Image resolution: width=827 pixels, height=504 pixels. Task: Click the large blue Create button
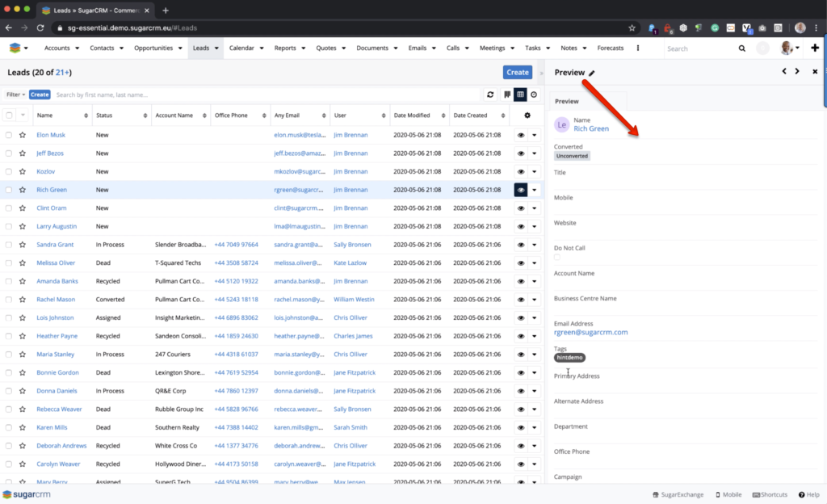pos(518,72)
